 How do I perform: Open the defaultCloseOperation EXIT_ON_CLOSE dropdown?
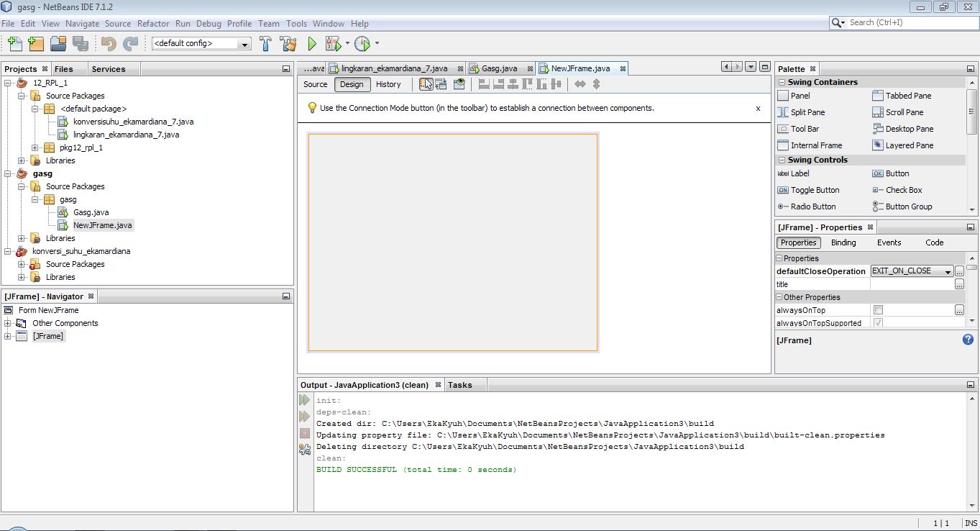(x=912, y=271)
